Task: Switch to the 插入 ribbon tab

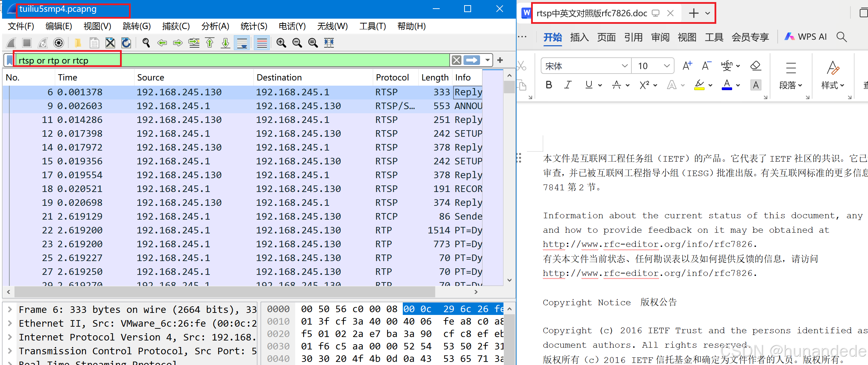Action: tap(579, 37)
